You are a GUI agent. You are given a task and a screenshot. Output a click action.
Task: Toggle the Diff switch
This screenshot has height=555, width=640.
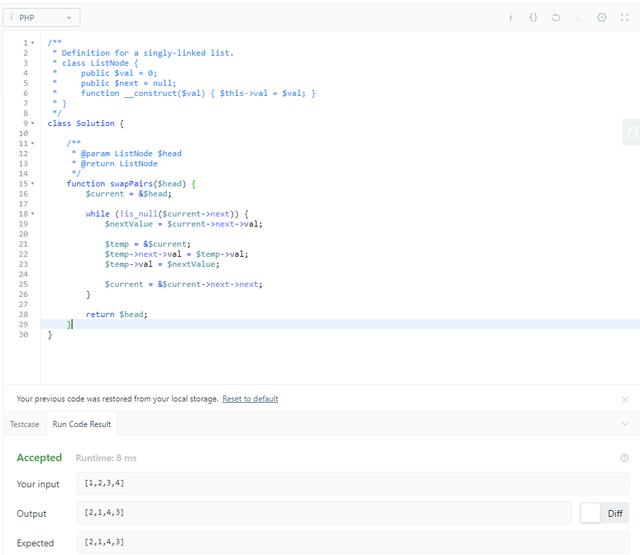click(604, 513)
